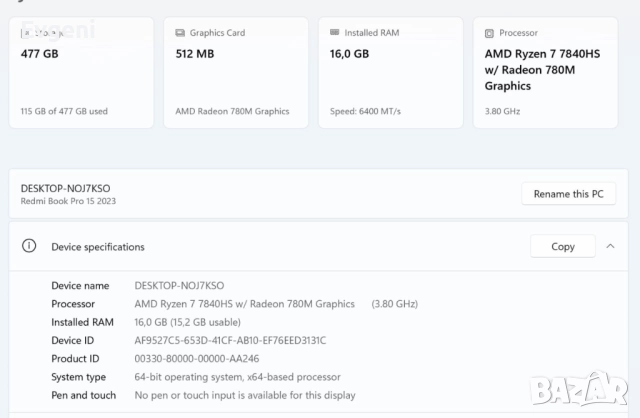Select the Device name value DESKTOP-NOJ7KSO
This screenshot has width=640, height=418.
coord(179,285)
